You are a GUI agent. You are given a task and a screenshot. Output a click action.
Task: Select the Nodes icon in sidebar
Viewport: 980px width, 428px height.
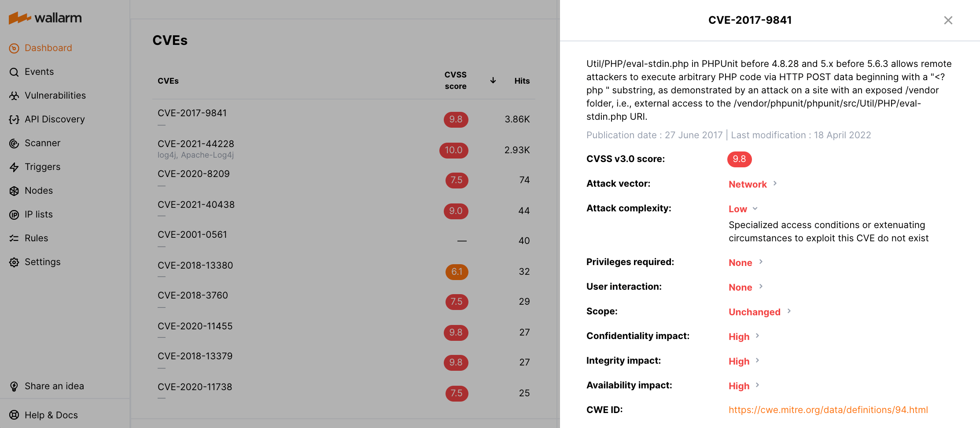coord(14,190)
